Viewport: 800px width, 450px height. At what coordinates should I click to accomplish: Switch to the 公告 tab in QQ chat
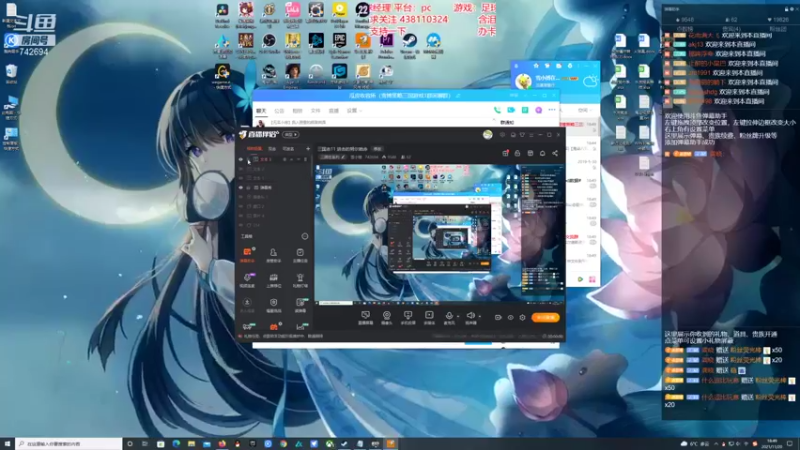click(279, 111)
